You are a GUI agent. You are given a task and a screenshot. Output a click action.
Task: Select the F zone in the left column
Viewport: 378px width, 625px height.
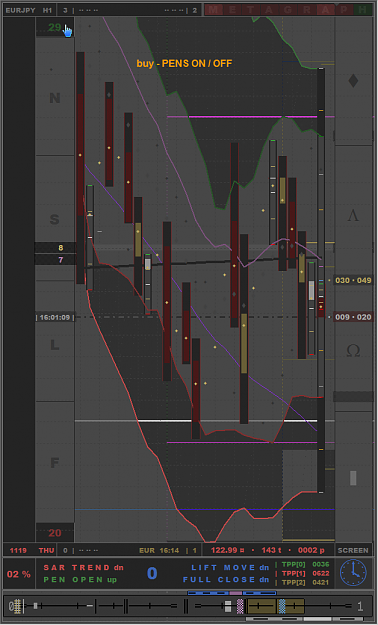click(x=55, y=463)
